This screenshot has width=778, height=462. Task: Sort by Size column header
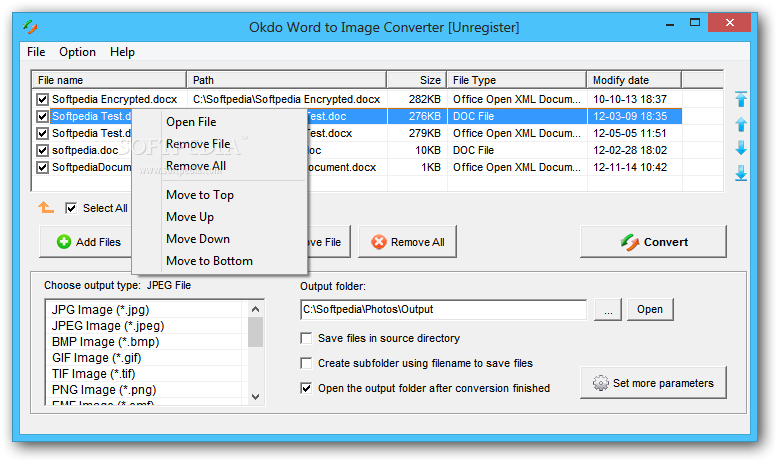point(417,80)
